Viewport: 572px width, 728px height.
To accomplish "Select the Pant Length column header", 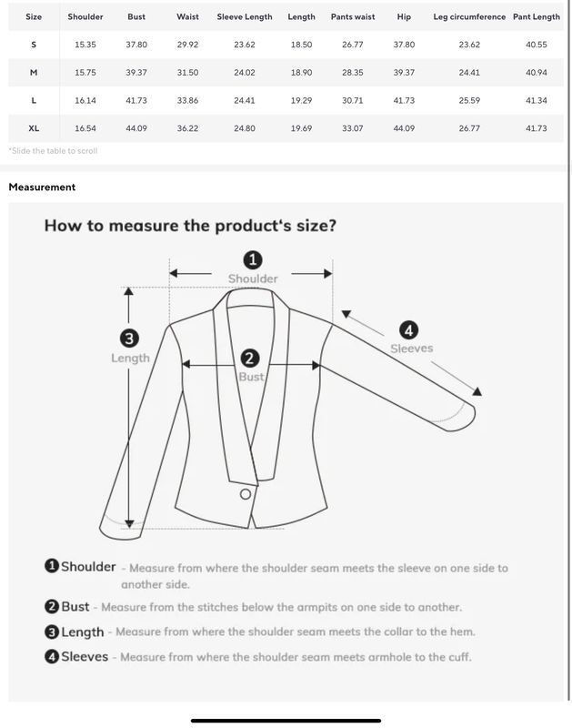I will point(537,16).
